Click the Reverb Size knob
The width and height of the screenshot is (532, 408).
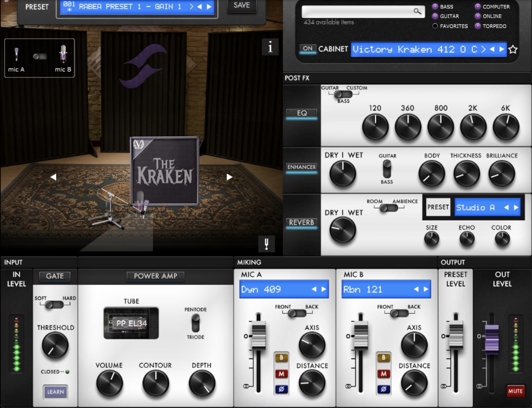tap(431, 239)
